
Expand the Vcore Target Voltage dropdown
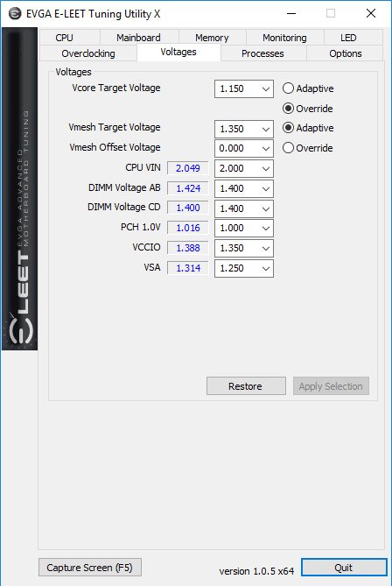244,89
